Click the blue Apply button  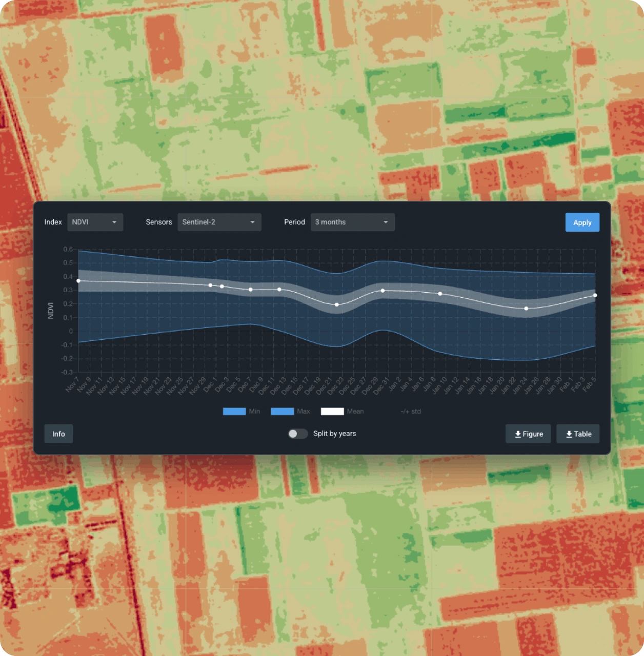tap(582, 222)
